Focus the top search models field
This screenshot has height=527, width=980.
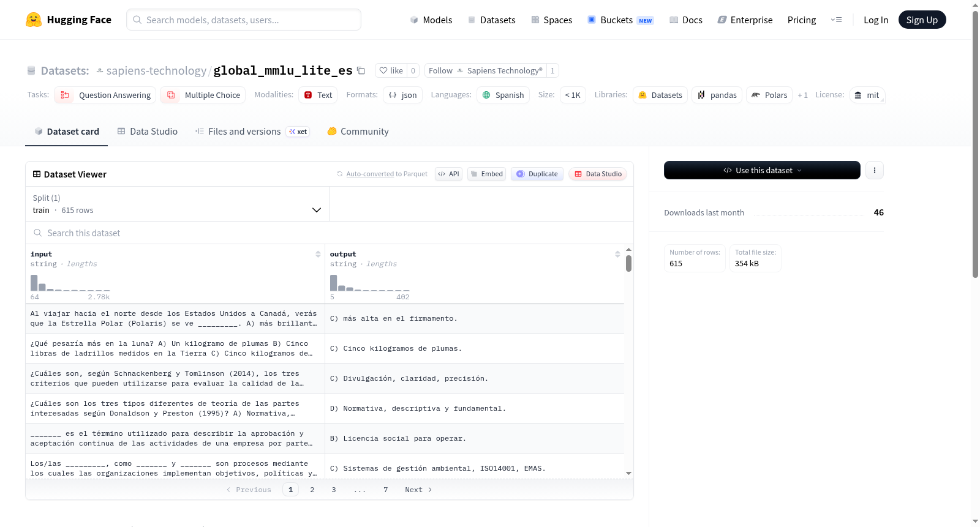[x=244, y=20]
